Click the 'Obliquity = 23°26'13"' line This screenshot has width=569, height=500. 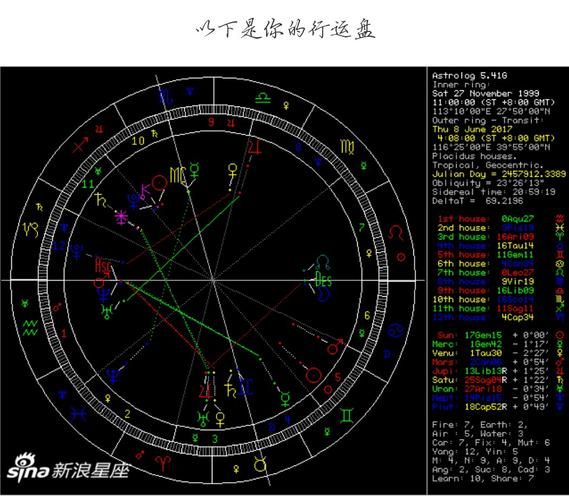pos(488,183)
